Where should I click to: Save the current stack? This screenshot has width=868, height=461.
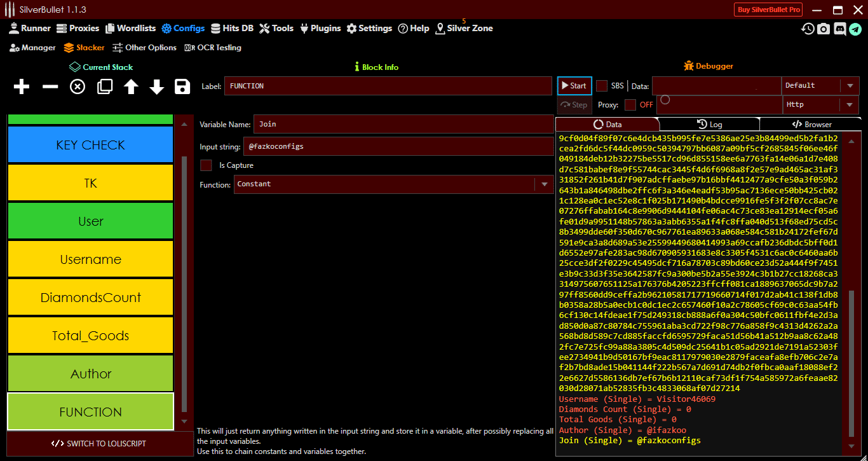coord(182,87)
